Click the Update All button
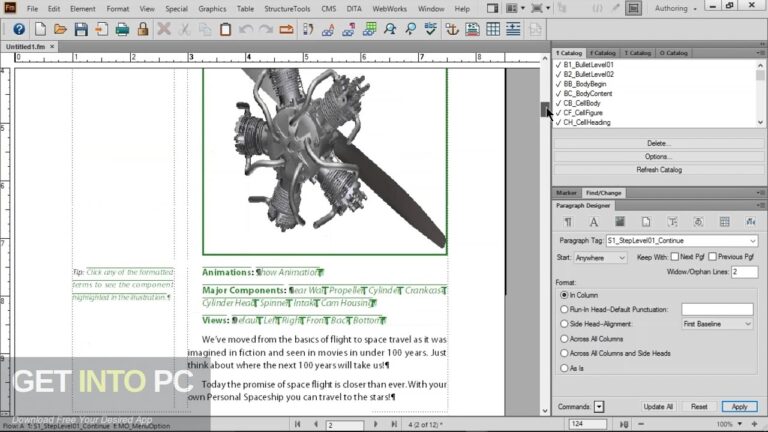Screen dimensions: 768x432 point(658,407)
